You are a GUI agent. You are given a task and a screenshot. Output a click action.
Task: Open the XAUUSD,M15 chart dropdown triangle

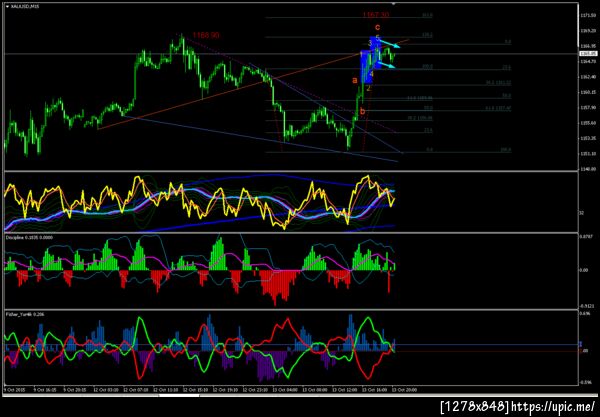point(7,7)
